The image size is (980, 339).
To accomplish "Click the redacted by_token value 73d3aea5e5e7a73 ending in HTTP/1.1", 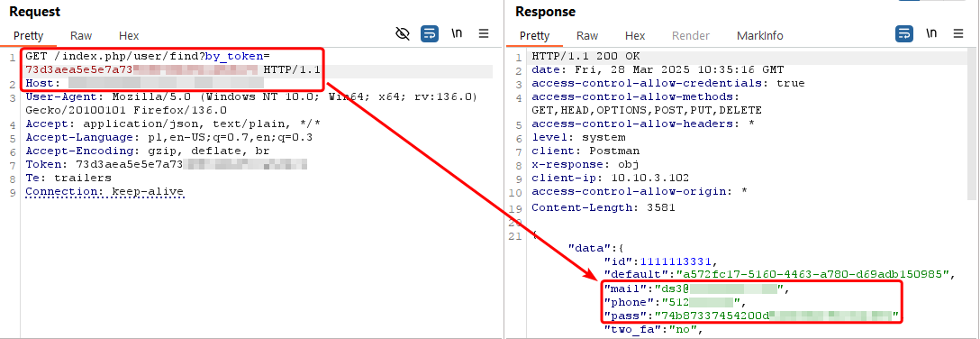I will point(173,69).
